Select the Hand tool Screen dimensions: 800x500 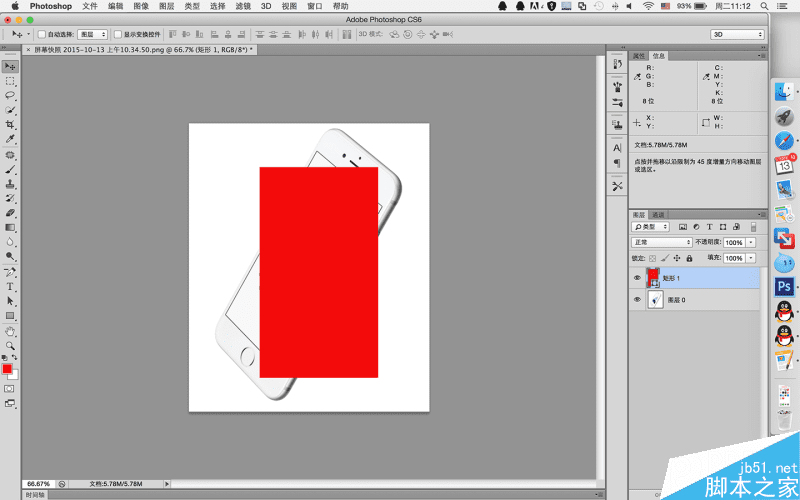click(x=10, y=330)
